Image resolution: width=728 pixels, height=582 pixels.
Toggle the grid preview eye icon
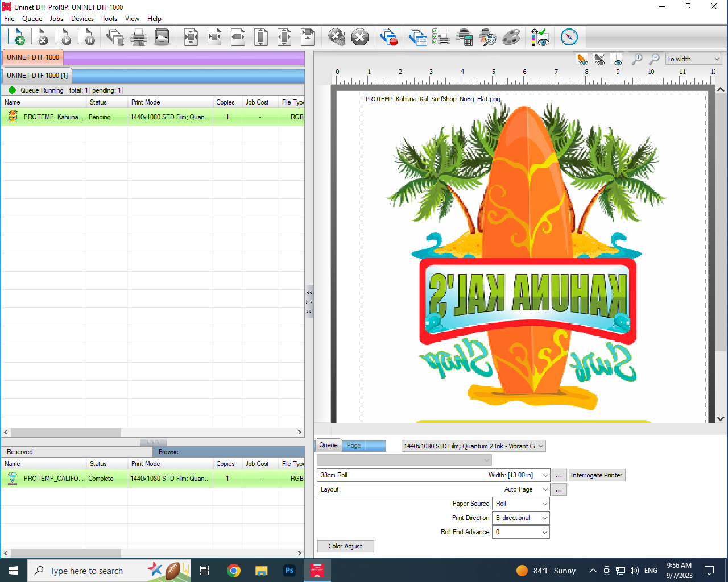point(615,59)
